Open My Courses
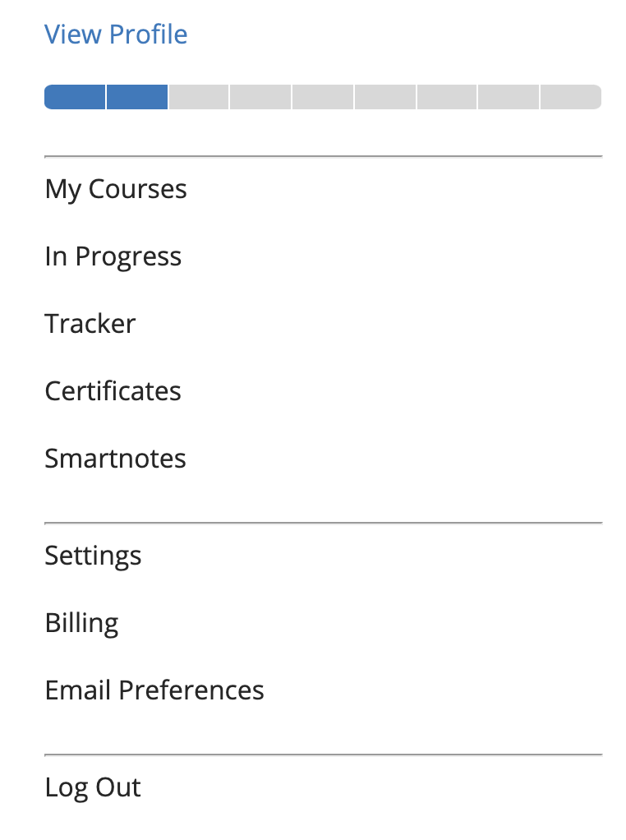 (x=116, y=189)
